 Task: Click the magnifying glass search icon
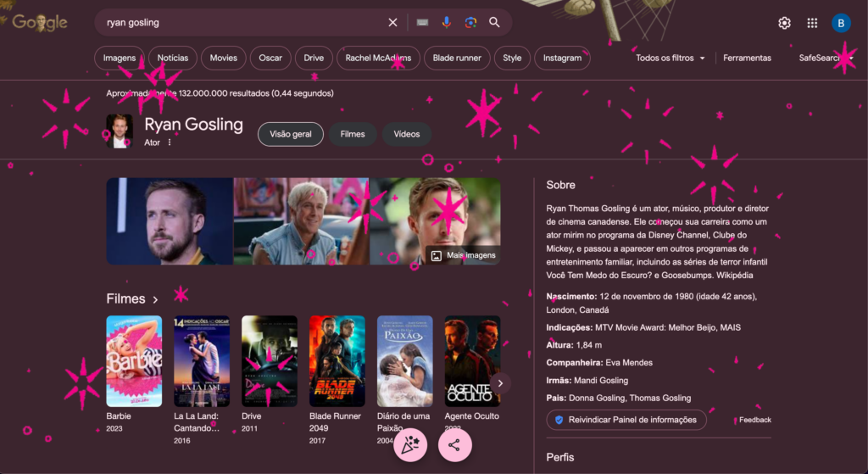pos(494,23)
